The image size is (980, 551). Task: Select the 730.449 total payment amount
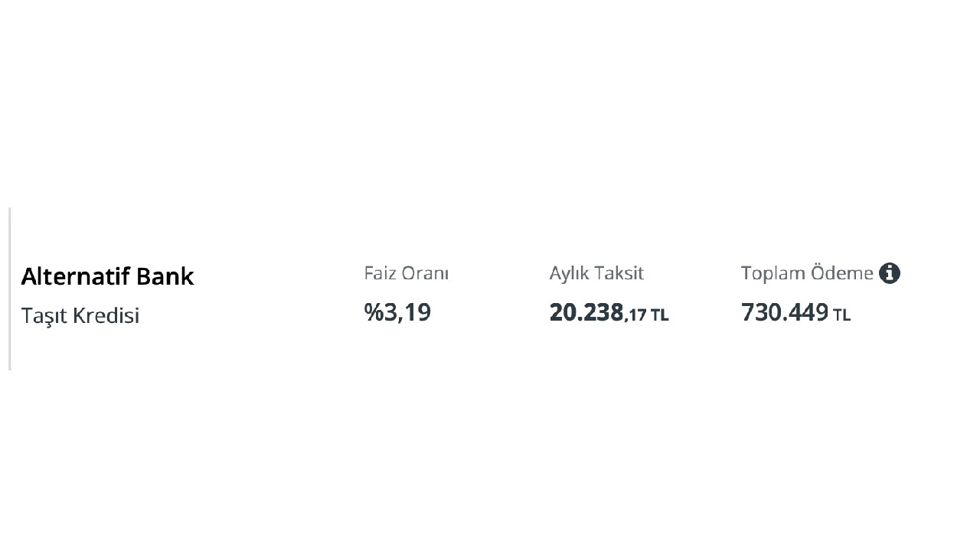pos(785,312)
